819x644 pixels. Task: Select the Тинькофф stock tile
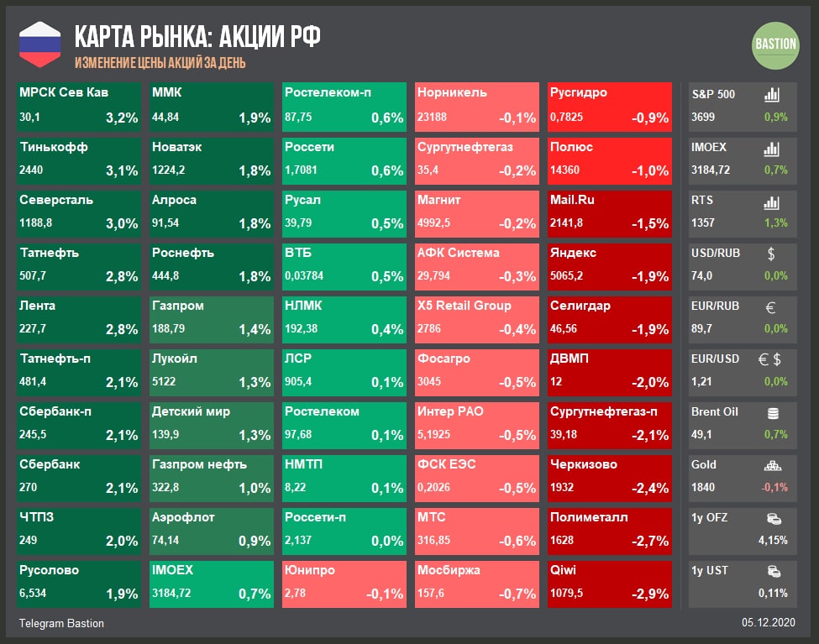[78, 158]
